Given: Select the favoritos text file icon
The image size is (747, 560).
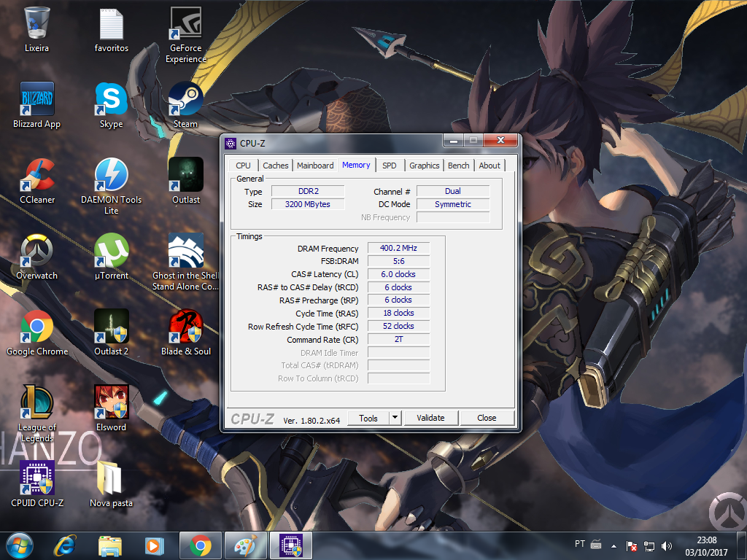Looking at the screenshot, I should click(111, 29).
